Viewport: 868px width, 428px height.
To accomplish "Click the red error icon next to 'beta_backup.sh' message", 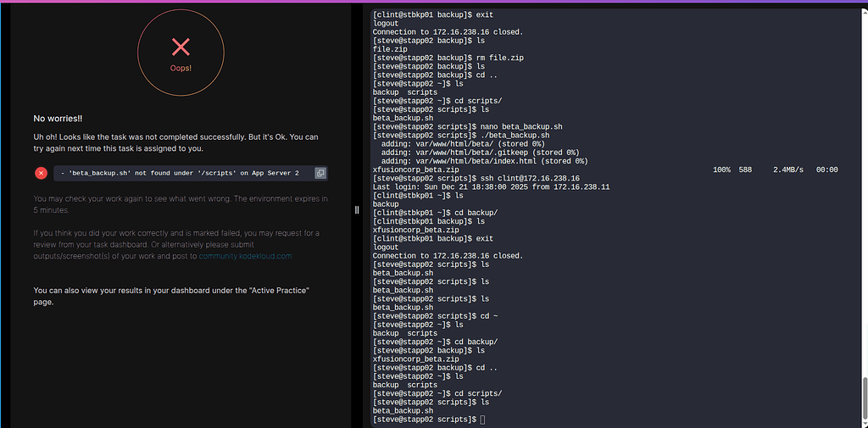I will pyautogui.click(x=41, y=173).
